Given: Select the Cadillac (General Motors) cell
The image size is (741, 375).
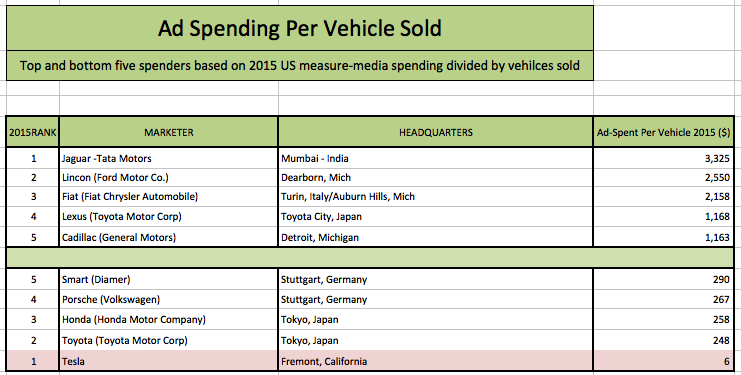Looking at the screenshot, I should pos(169,237).
